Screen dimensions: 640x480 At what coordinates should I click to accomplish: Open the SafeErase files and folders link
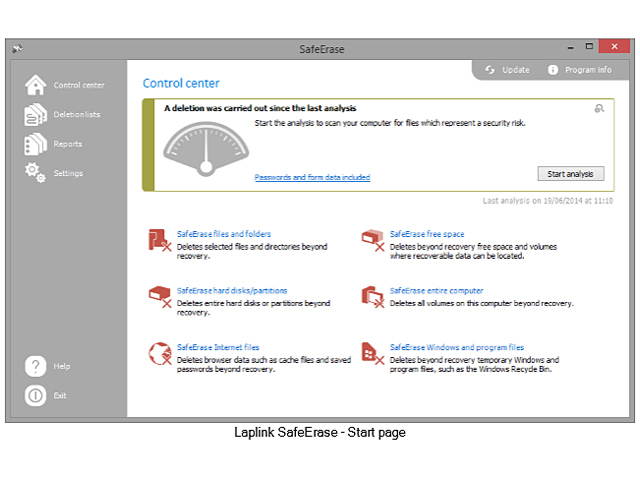point(224,234)
